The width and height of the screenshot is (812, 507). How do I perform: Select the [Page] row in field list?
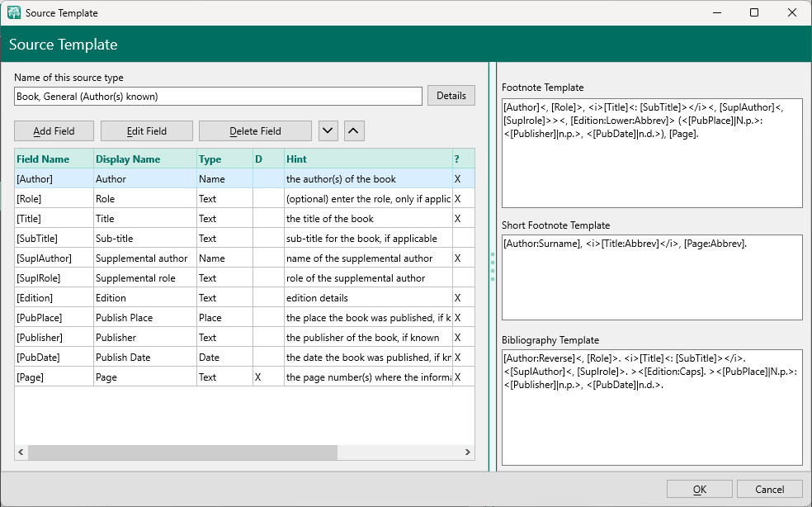[54, 377]
